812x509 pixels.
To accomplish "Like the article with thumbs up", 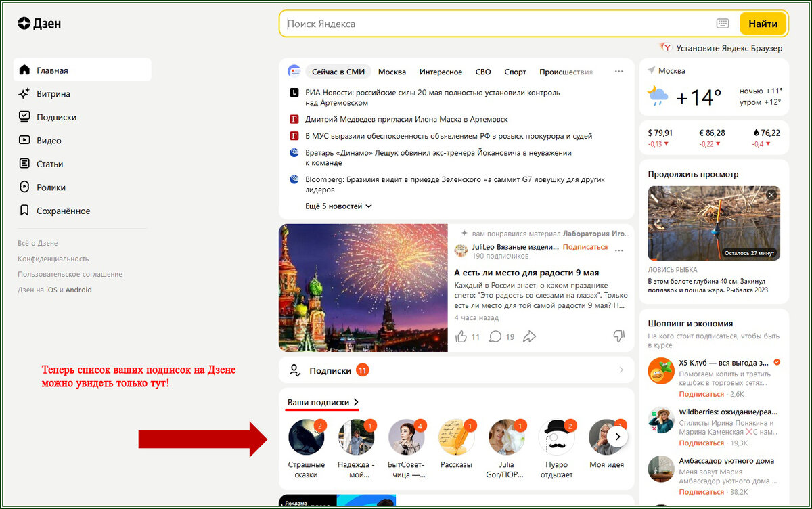I will [461, 336].
